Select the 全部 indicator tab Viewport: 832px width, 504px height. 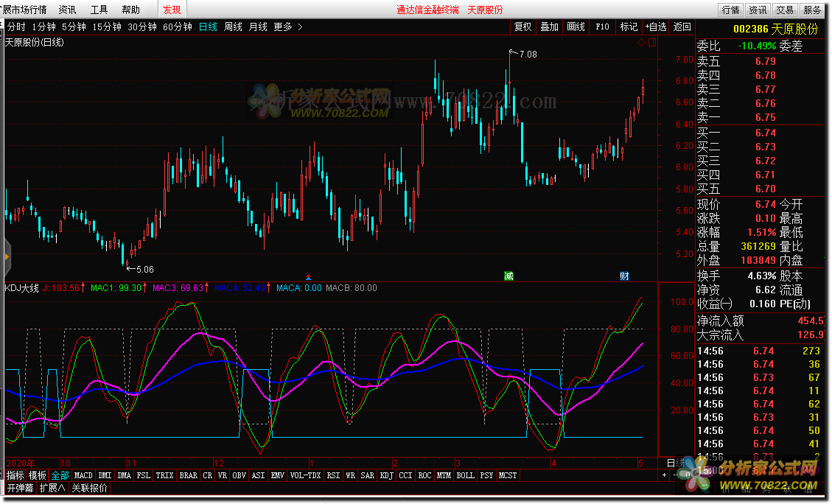(x=60, y=475)
